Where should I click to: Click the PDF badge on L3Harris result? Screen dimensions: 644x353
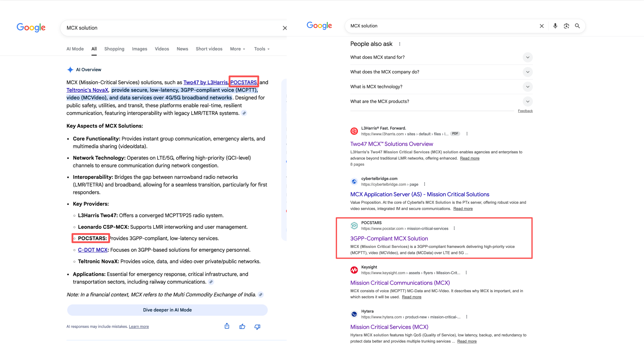click(x=455, y=134)
